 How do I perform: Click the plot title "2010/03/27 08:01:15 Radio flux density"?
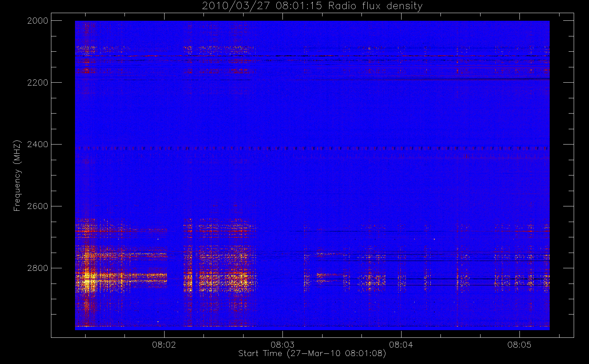pos(312,6)
